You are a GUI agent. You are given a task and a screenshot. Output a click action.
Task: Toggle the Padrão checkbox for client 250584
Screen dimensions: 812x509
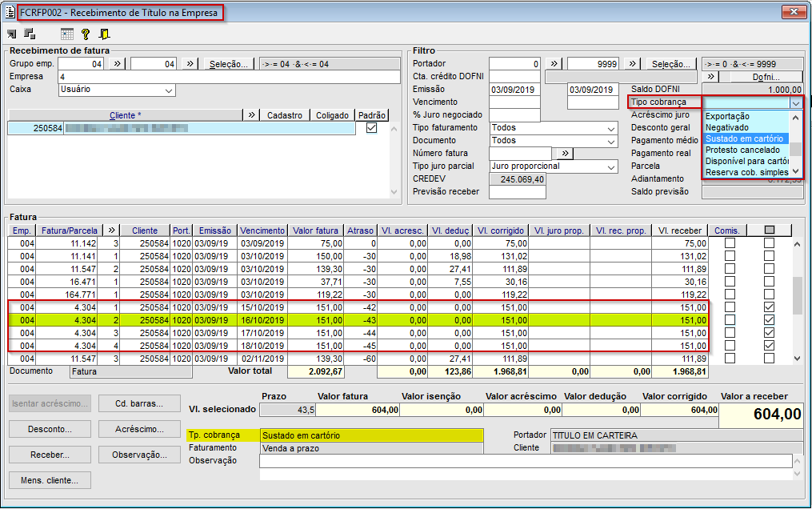pyautogui.click(x=371, y=128)
